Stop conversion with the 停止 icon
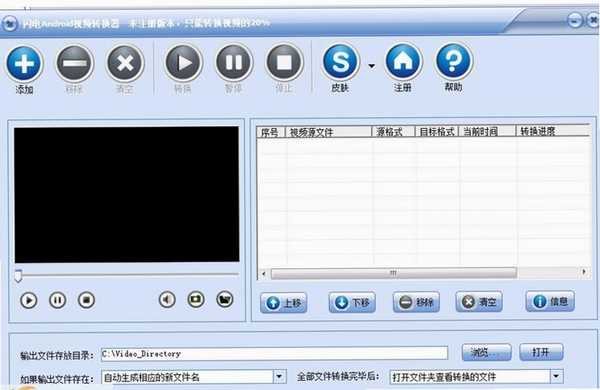This screenshot has height=390, width=600. point(284,62)
